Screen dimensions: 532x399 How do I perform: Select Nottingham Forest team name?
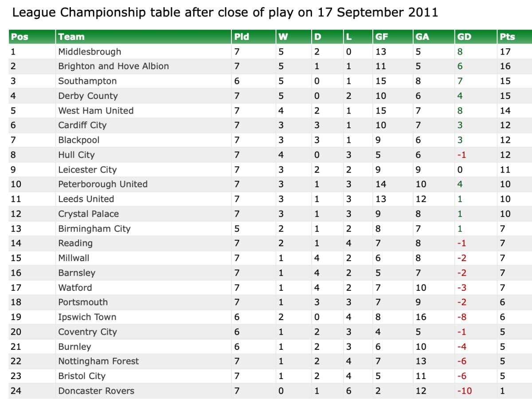coord(98,361)
